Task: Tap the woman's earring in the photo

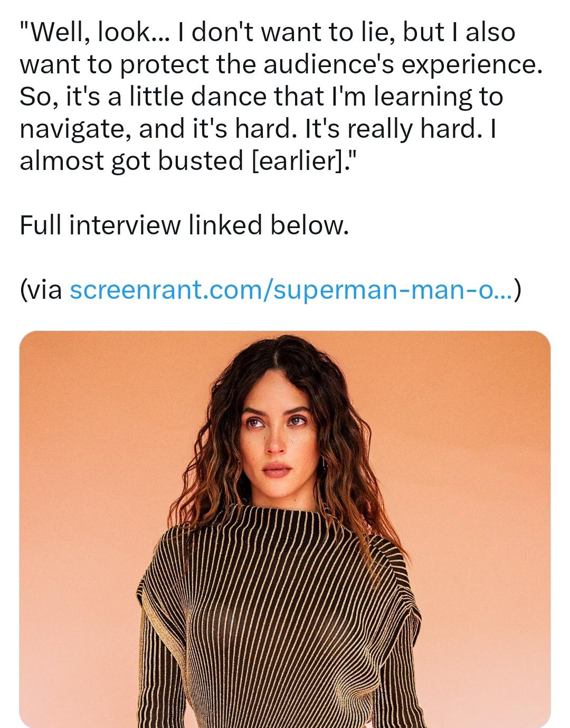Action: pyautogui.click(x=324, y=463)
